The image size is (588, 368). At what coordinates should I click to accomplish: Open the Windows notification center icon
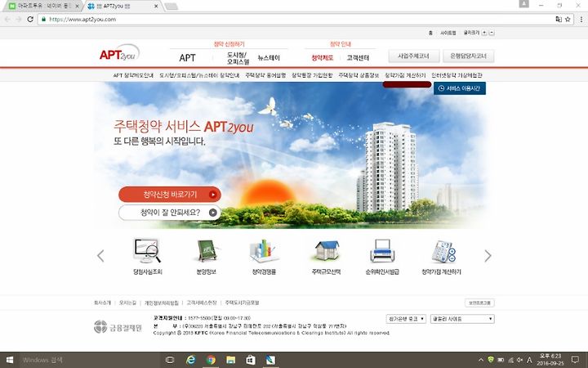pos(575,360)
